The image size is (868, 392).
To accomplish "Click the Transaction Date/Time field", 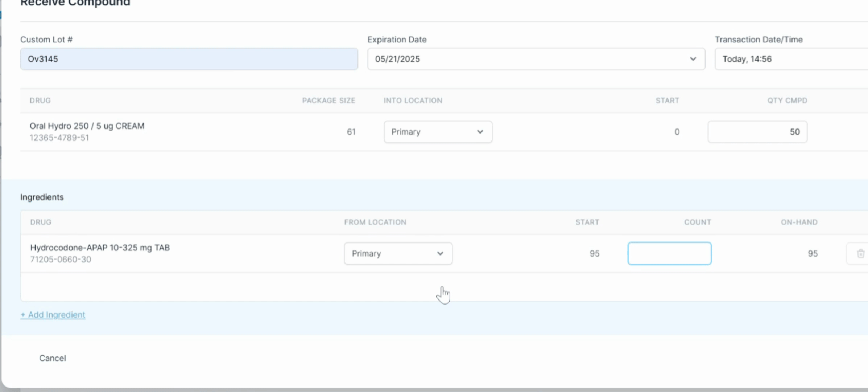I will click(790, 59).
